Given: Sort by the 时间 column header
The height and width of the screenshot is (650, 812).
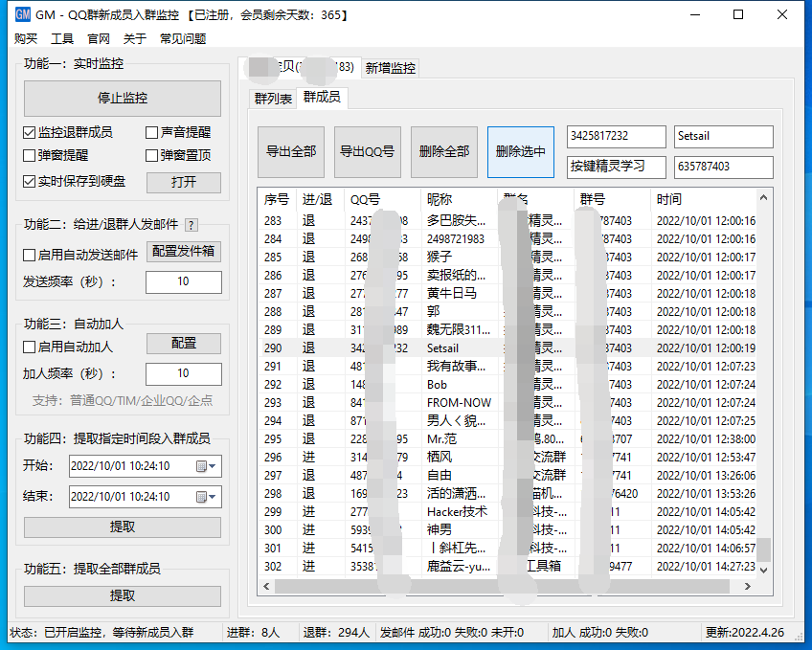Looking at the screenshot, I should click(704, 200).
